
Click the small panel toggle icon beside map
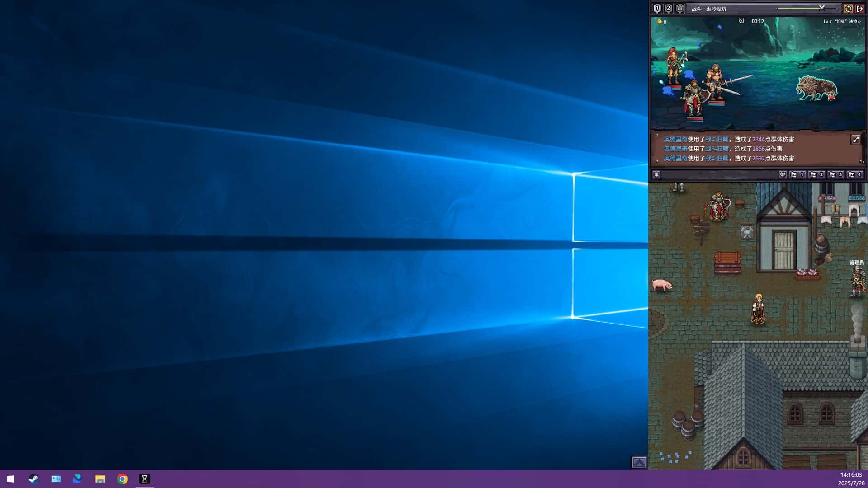639,462
